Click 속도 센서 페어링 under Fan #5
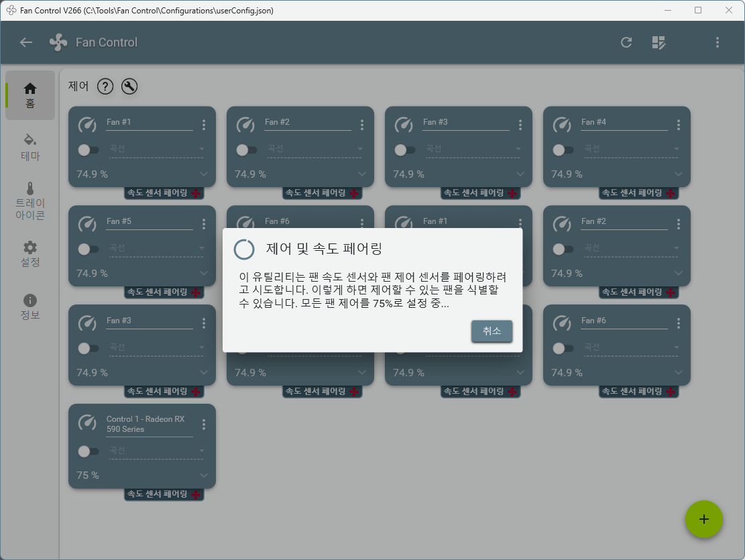This screenshot has height=560, width=745. tap(164, 292)
